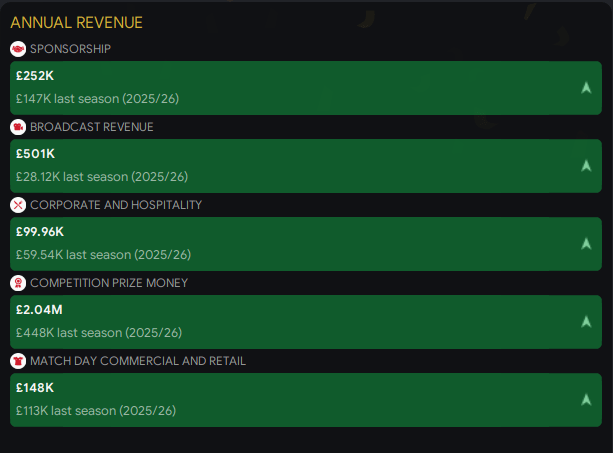Screen dimensions: 613x453
Task: Click the up arrow in Competition Prize Money card
Action: [x=586, y=322]
